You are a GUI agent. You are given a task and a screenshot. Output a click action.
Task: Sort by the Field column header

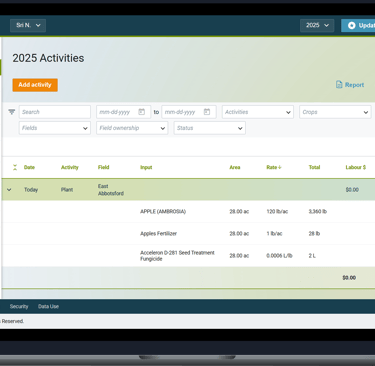coord(103,167)
